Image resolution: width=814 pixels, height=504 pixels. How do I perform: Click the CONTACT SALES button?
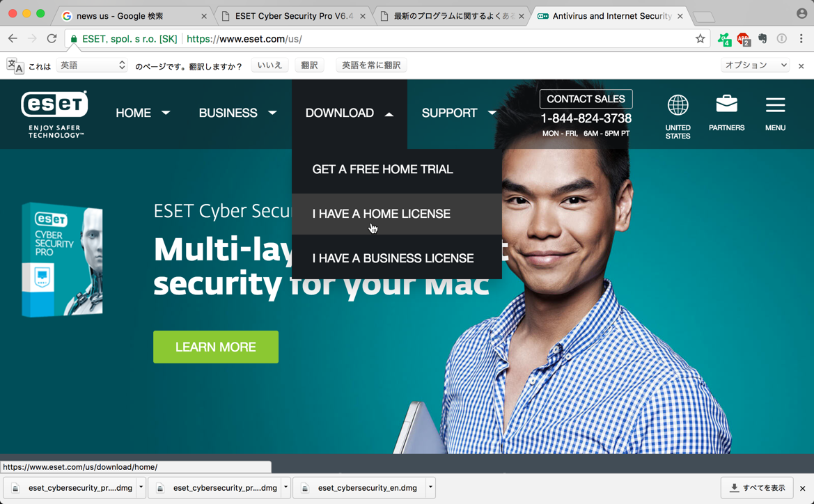[x=586, y=99]
